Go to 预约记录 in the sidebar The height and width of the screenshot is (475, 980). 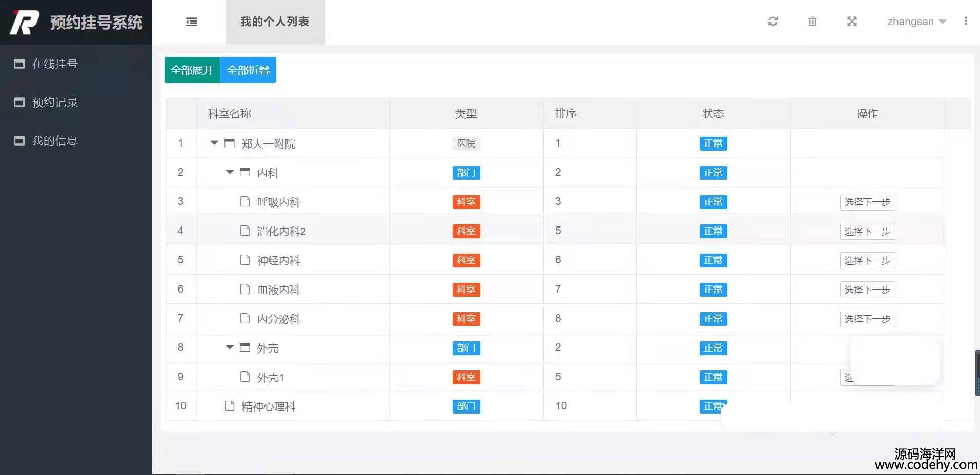[54, 102]
